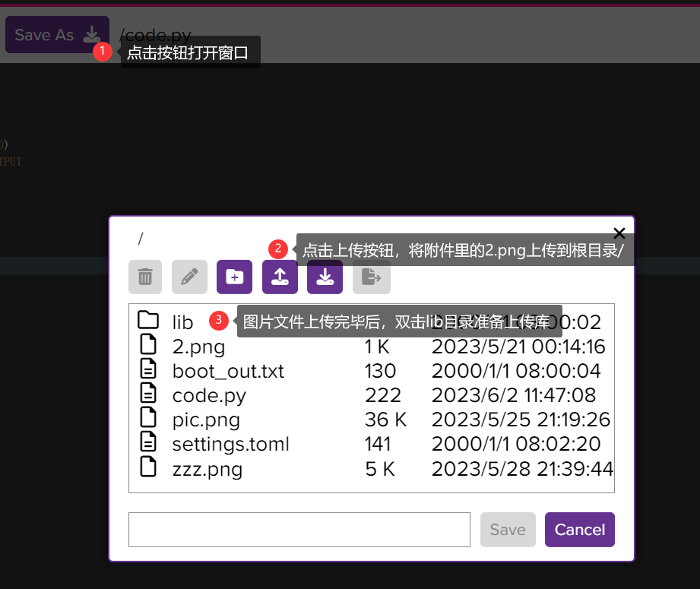Click the 141 size of settings.toml
This screenshot has width=700, height=589.
pyautogui.click(x=378, y=444)
